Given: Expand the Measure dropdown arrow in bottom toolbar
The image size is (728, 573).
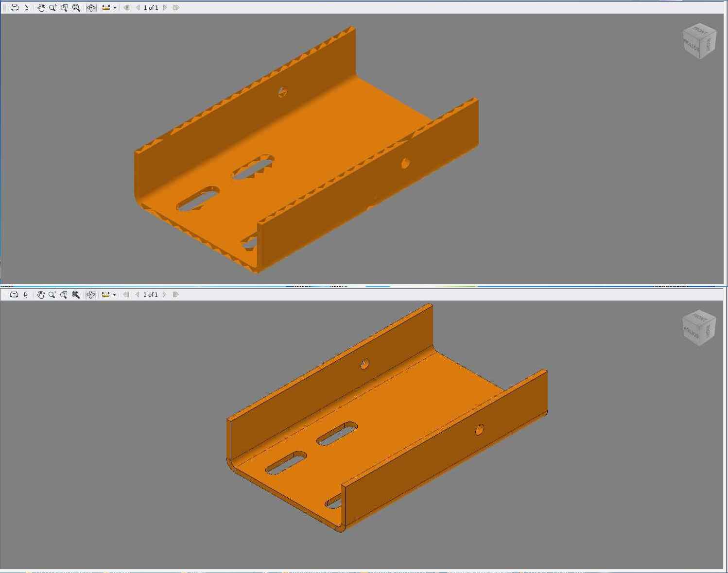Looking at the screenshot, I should coord(114,295).
